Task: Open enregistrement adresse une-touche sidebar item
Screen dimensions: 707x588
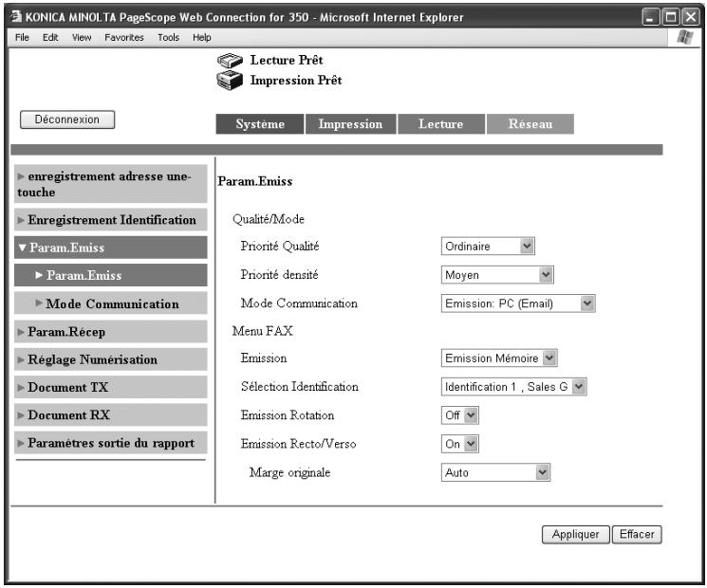Action: (110, 184)
